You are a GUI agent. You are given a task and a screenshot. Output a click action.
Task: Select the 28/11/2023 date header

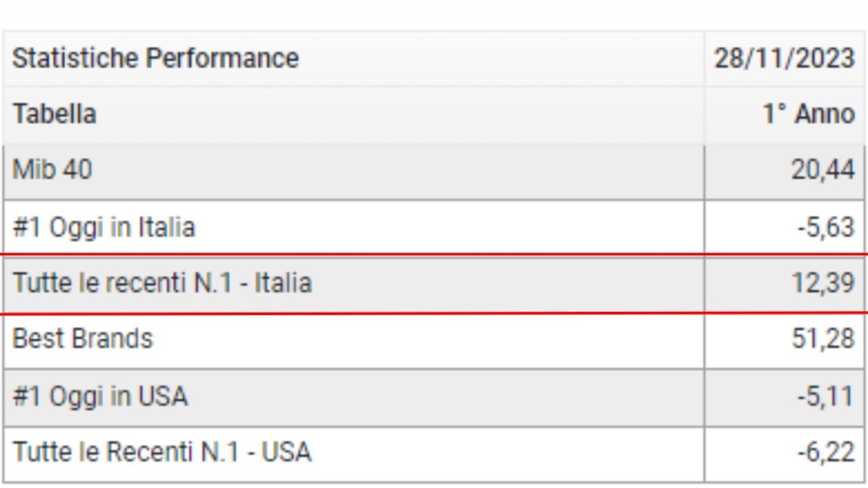(784, 59)
